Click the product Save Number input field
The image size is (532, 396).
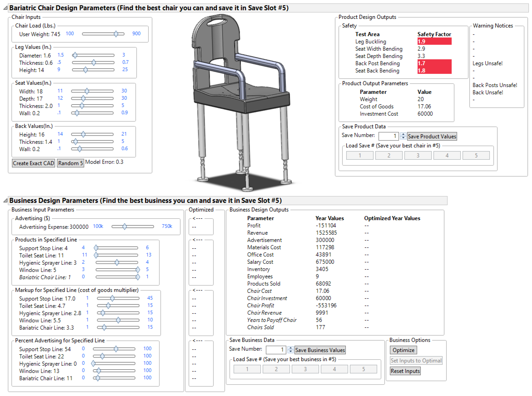(389, 136)
